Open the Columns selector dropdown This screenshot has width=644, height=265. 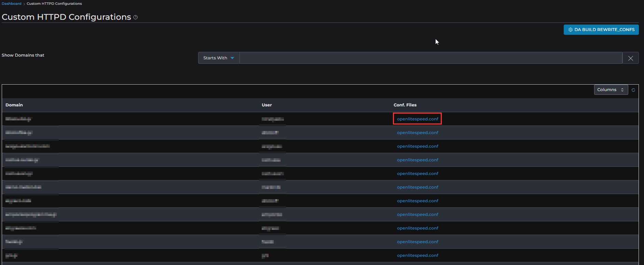611,90
